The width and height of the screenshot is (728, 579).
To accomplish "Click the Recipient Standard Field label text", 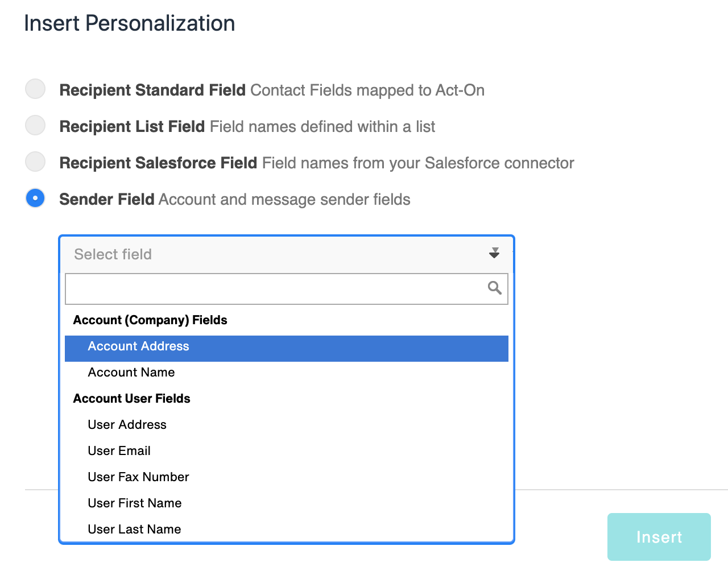I will pyautogui.click(x=152, y=90).
